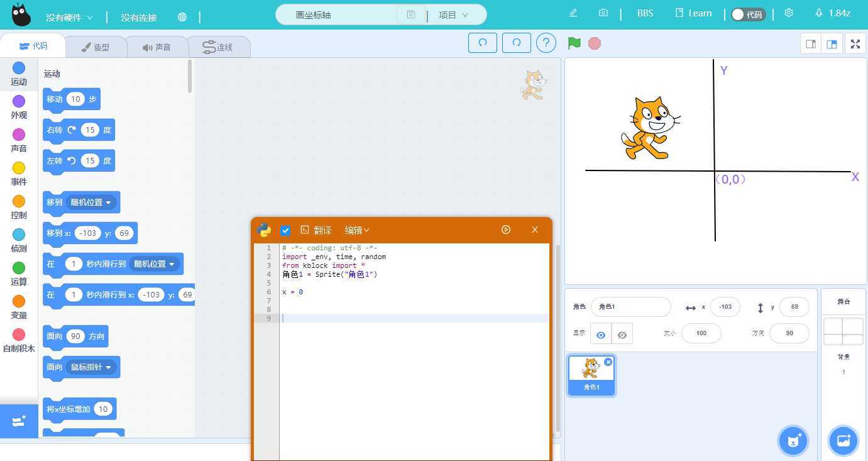The width and height of the screenshot is (868, 461).
Task: Switch to the 代码 tab
Action: click(33, 45)
